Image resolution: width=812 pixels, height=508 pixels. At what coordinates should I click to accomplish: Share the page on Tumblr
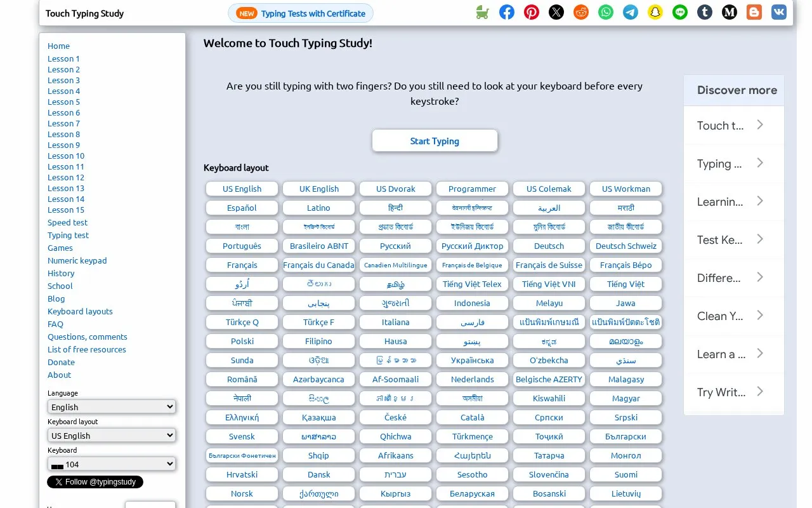pos(705,12)
